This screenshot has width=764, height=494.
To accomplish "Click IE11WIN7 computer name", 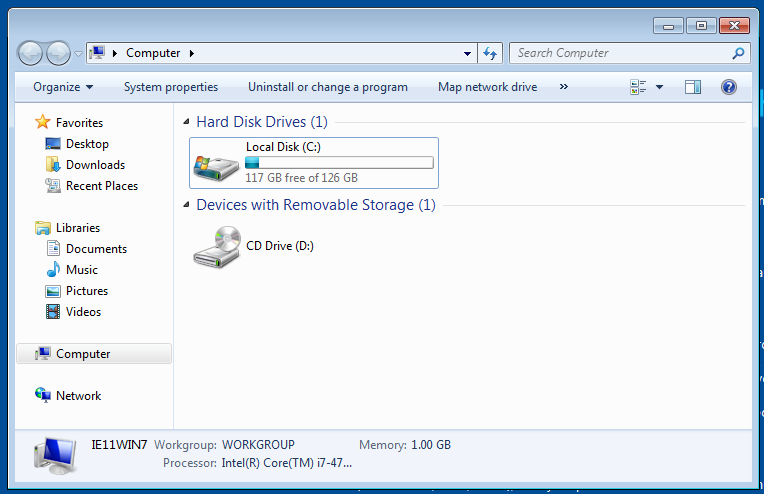I will pos(119,445).
